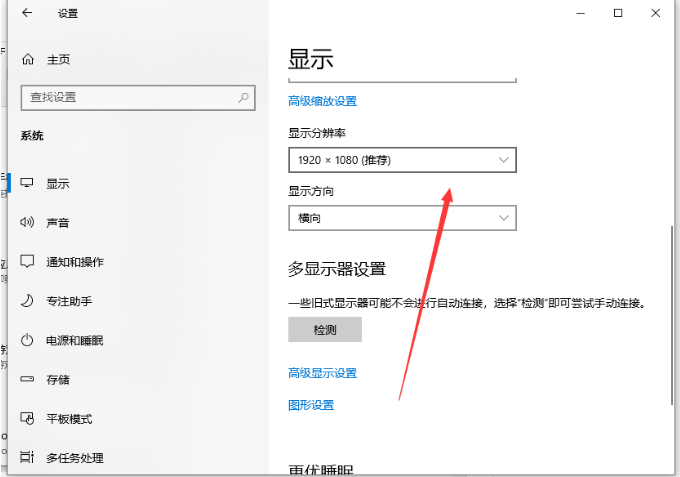Screen dimensions: 680x477
Task: Select the 多任务处理 icon
Action: point(27,457)
